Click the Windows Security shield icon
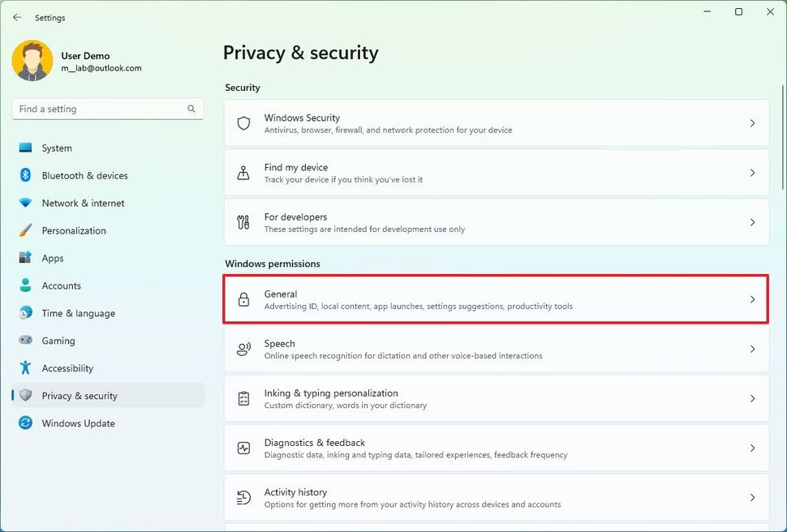The image size is (787, 532). point(243,123)
